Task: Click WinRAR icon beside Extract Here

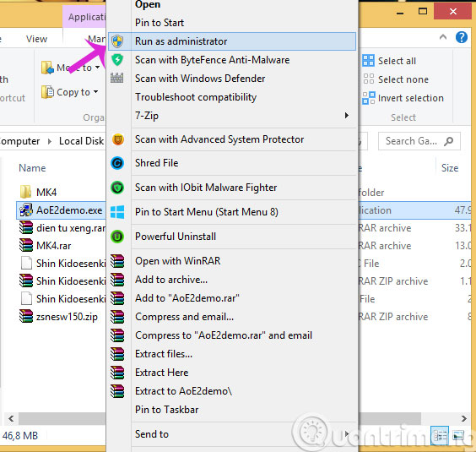Action: [117, 373]
